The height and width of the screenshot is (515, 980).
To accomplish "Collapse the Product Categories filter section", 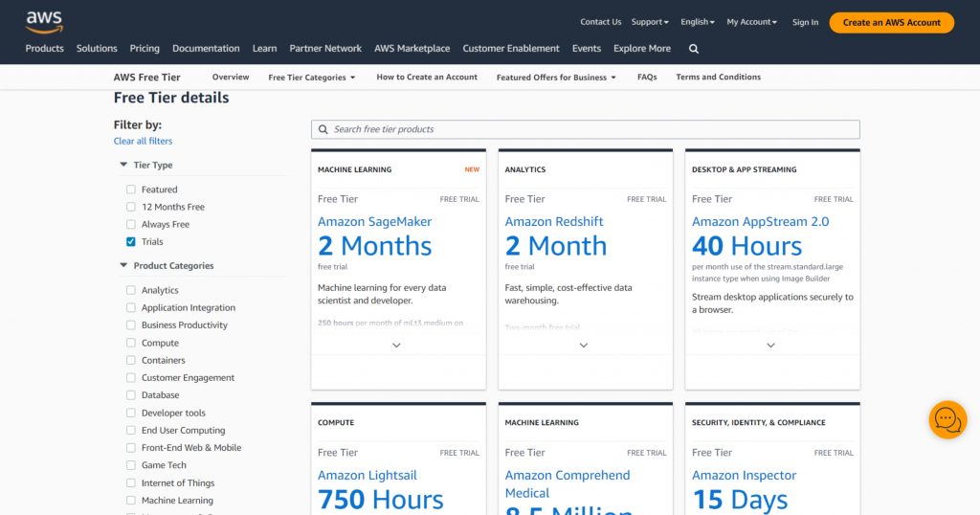I will tap(123, 265).
